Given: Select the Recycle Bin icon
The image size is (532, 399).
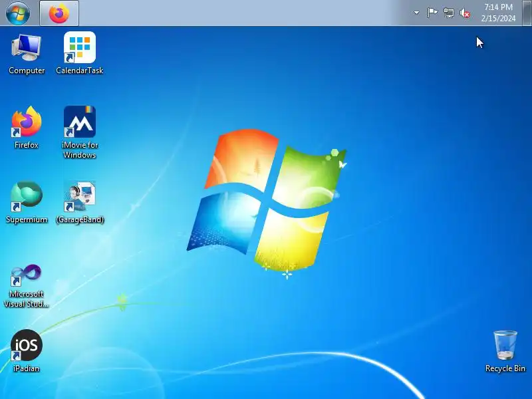Looking at the screenshot, I should (x=505, y=351).
